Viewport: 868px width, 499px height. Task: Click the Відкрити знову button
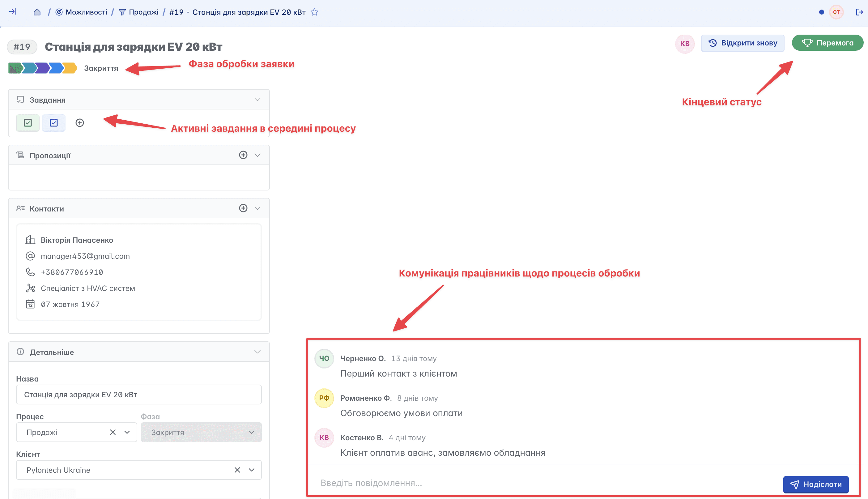tap(742, 43)
